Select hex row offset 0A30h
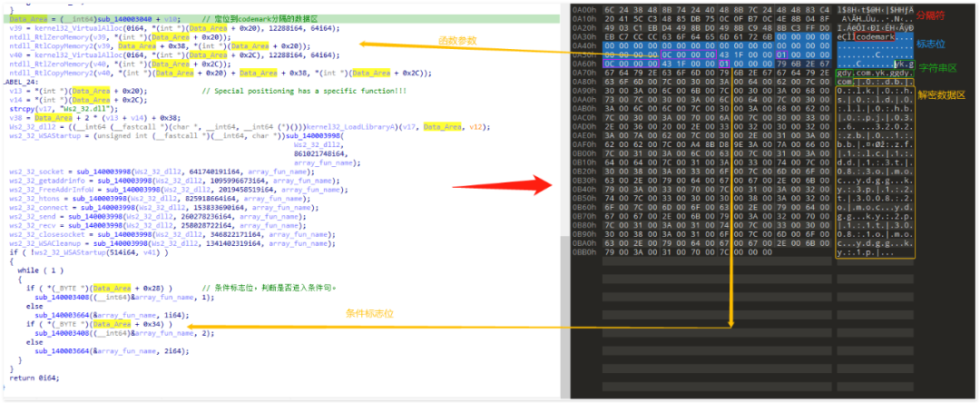 click(583, 37)
